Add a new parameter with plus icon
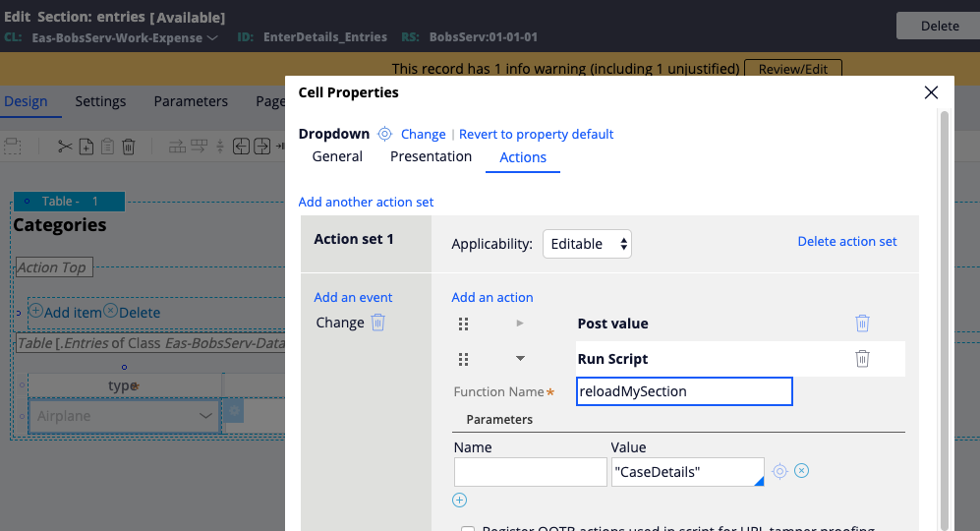The width and height of the screenshot is (980, 531). click(x=459, y=500)
